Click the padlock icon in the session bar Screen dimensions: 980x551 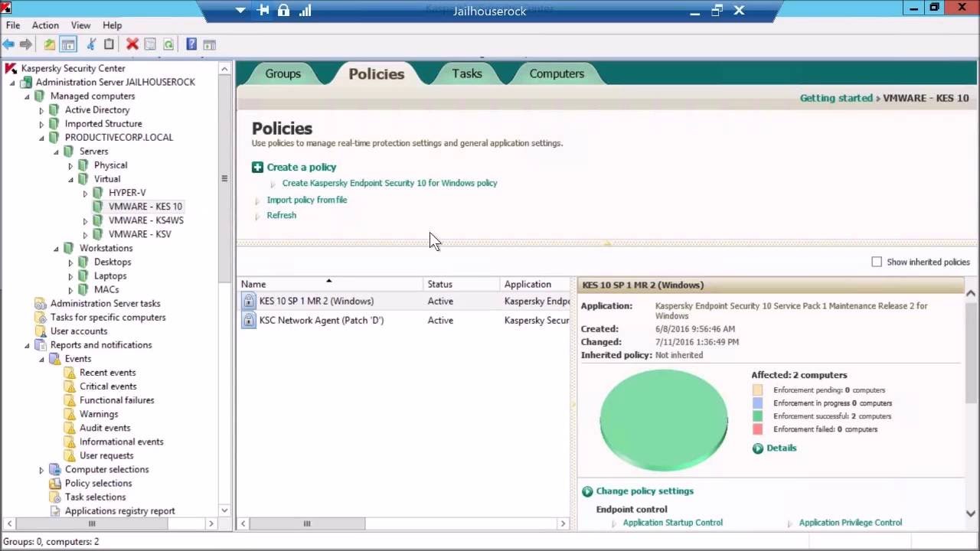[284, 11]
